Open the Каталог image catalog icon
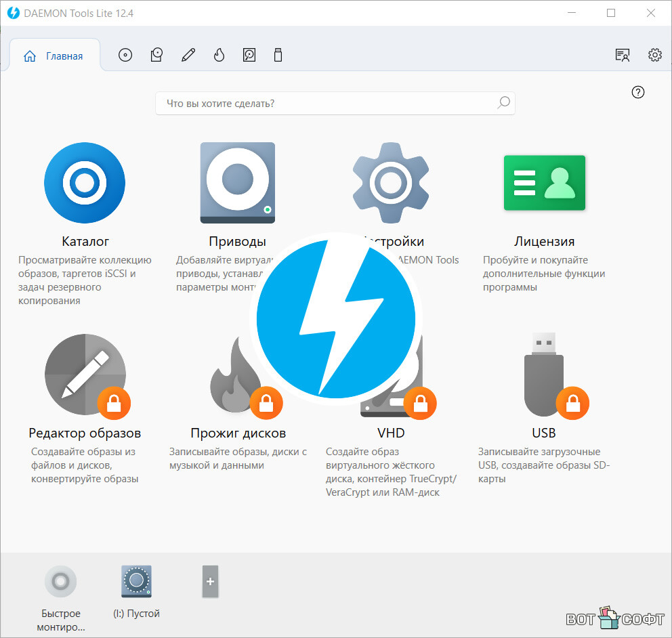Image resolution: width=672 pixels, height=638 pixels. [85, 183]
